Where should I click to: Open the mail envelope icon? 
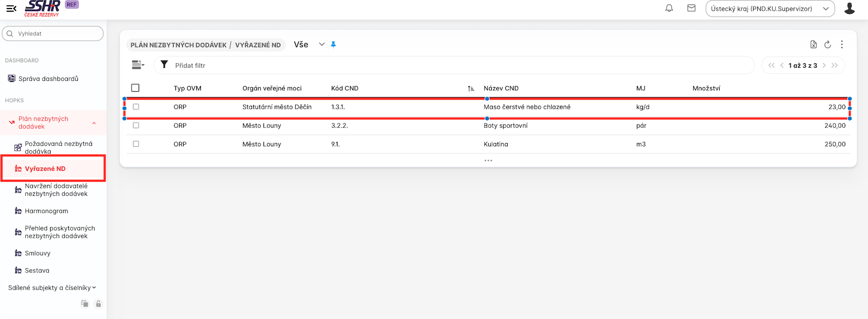tap(691, 8)
